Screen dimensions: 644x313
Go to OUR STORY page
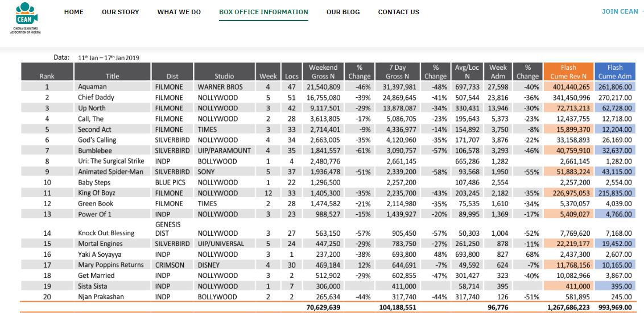121,12
